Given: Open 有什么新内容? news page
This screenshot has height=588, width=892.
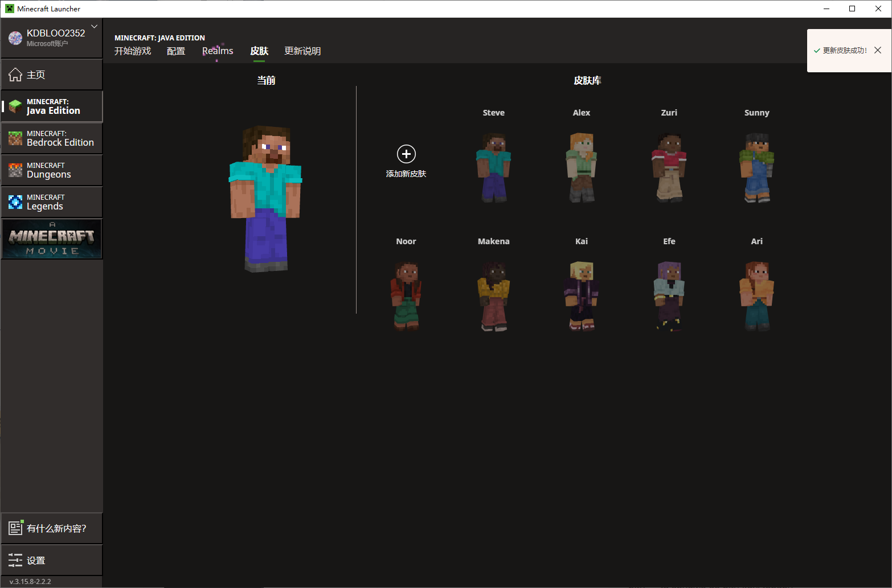Looking at the screenshot, I should [52, 528].
